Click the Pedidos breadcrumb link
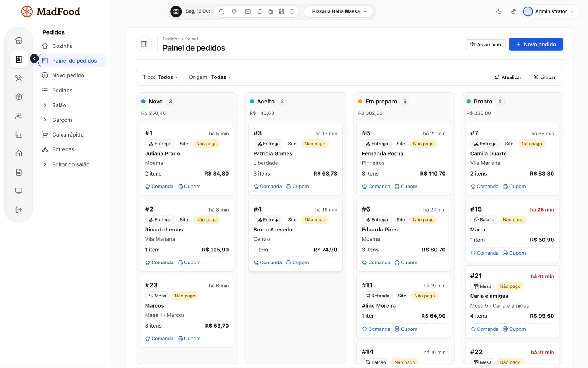Image resolution: width=588 pixels, height=368 pixels. [x=171, y=39]
